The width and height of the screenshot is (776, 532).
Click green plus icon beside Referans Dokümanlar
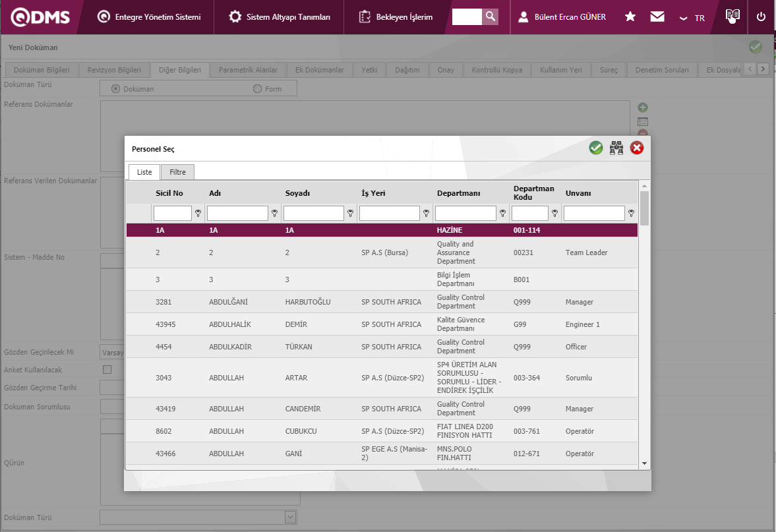click(x=643, y=107)
